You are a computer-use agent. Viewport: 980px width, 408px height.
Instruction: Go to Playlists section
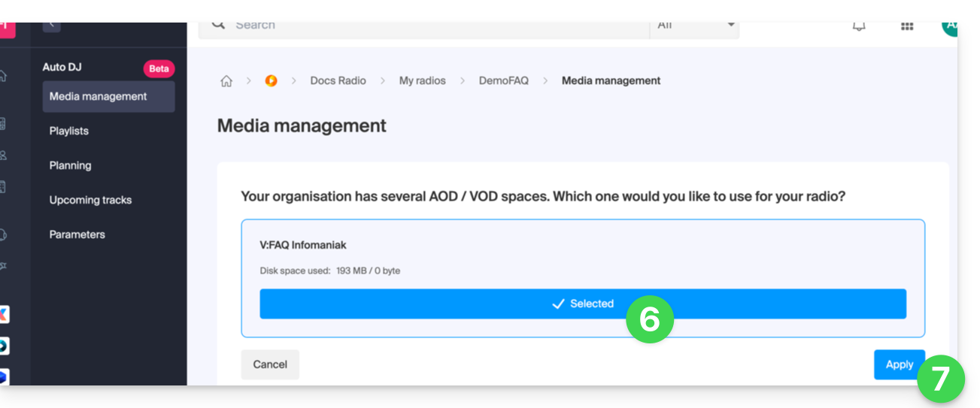pos(69,131)
